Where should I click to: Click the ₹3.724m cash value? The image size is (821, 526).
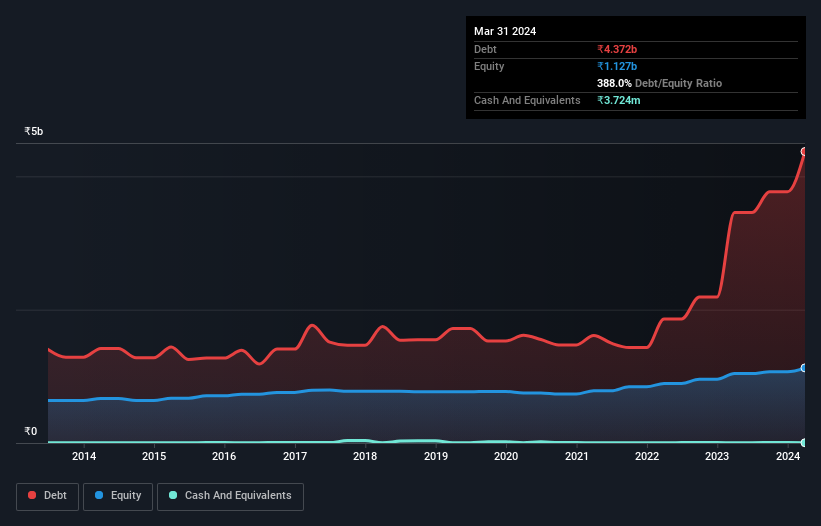coord(618,100)
